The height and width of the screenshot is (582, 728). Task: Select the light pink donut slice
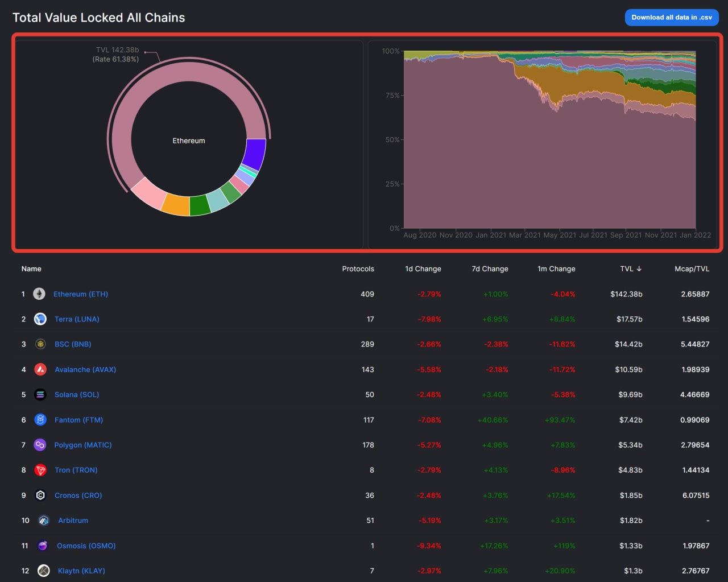[150, 193]
